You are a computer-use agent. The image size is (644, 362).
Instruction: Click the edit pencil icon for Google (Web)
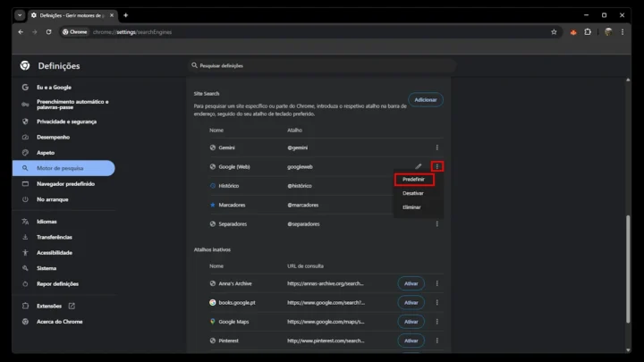click(x=419, y=166)
